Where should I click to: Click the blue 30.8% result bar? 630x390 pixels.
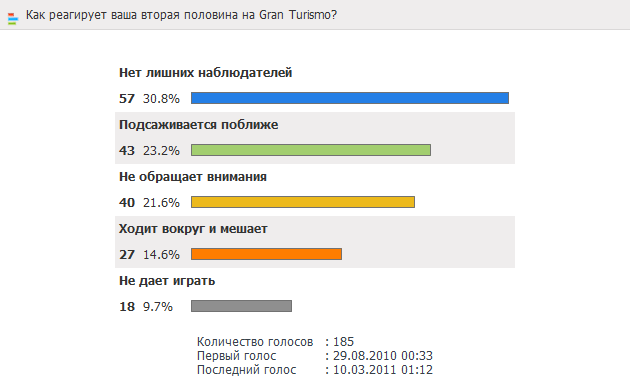coord(350,98)
